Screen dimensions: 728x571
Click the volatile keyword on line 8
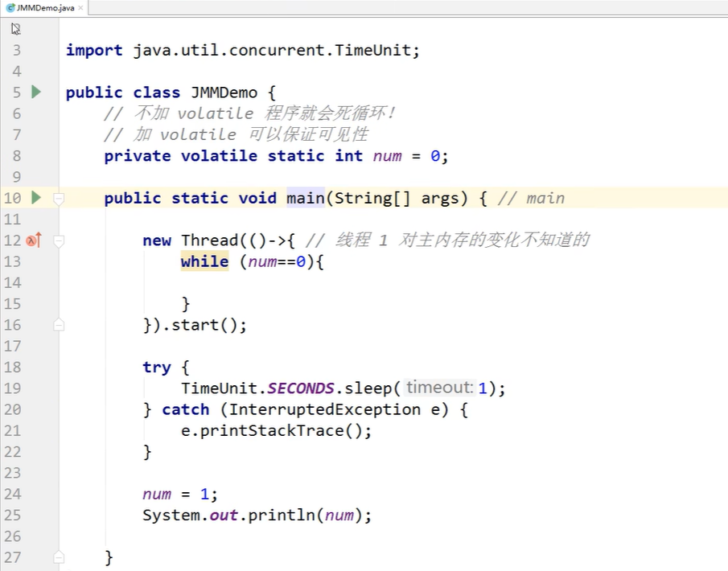[219, 156]
